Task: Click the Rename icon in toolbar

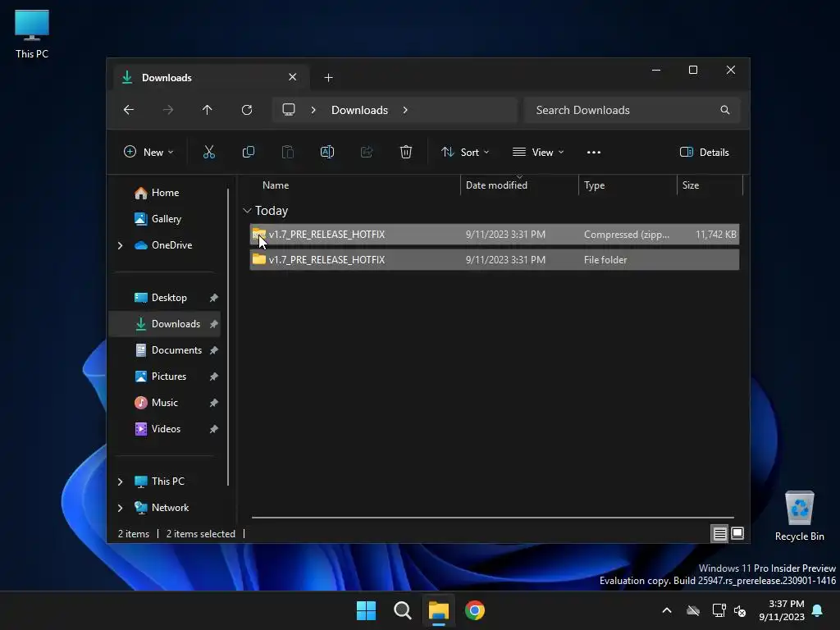Action: point(327,152)
